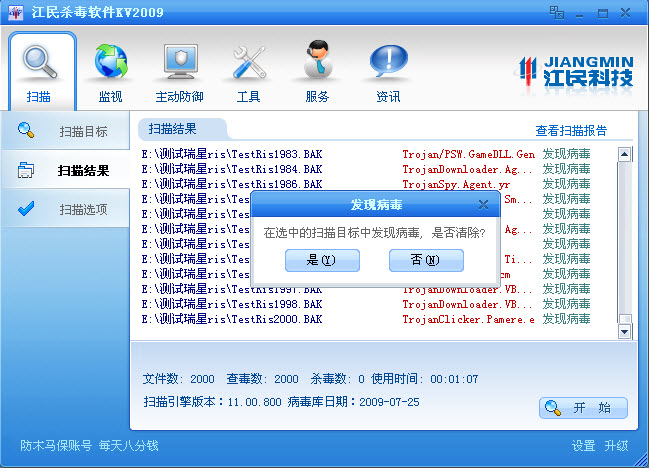Open the 查看扫描报告 link
Image resolution: width=649 pixels, height=468 pixels.
coord(571,131)
